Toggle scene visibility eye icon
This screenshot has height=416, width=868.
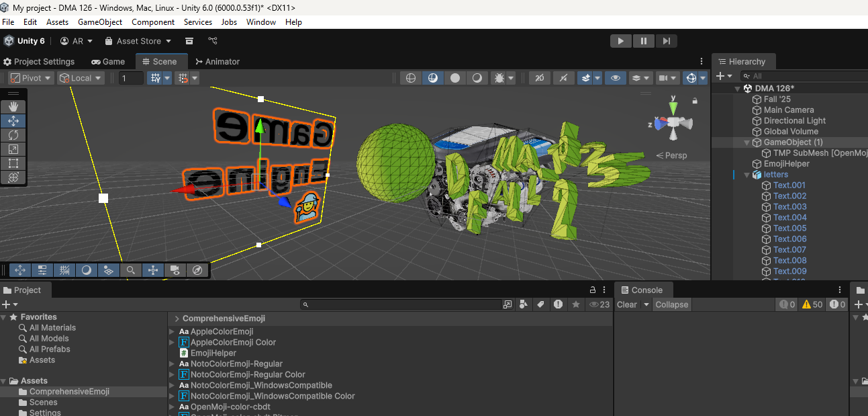(615, 78)
